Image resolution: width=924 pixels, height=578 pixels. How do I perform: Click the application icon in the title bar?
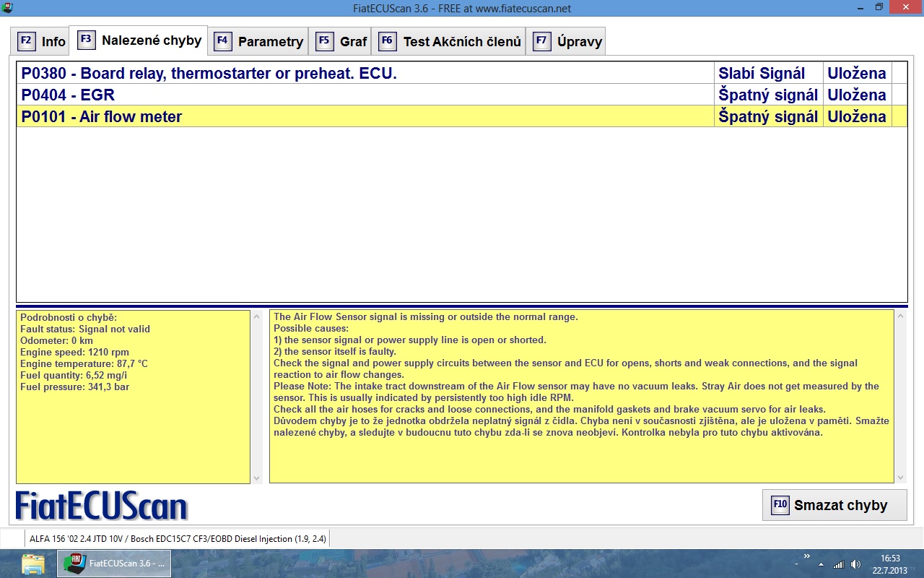click(7, 7)
